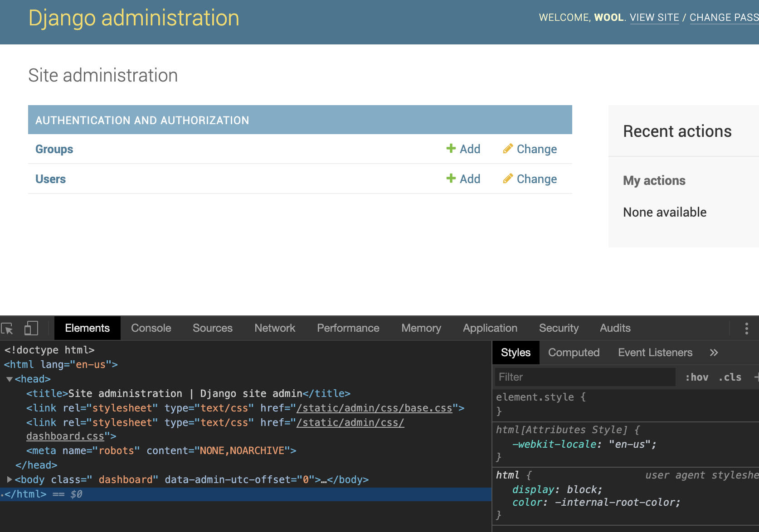
Task: Open the Application tab
Action: pyautogui.click(x=490, y=328)
